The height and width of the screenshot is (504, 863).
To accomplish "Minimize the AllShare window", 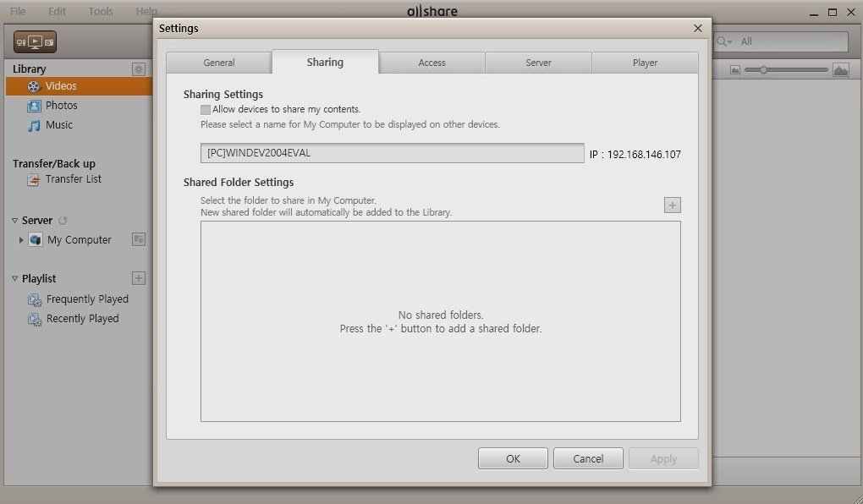I will click(815, 14).
